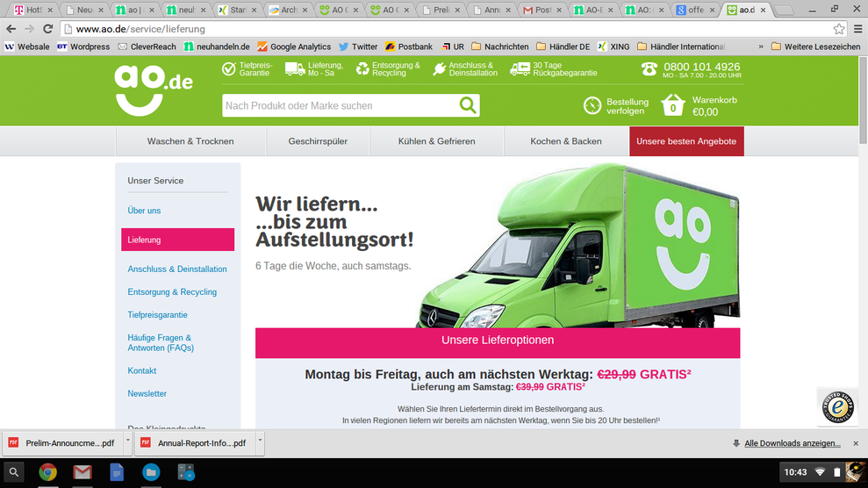
Task: Open the launcher search icon in the shelf
Action: pyautogui.click(x=14, y=472)
